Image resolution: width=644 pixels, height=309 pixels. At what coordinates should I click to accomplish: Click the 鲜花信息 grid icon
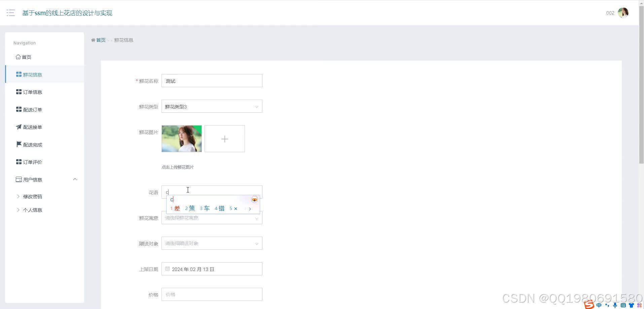click(x=19, y=74)
